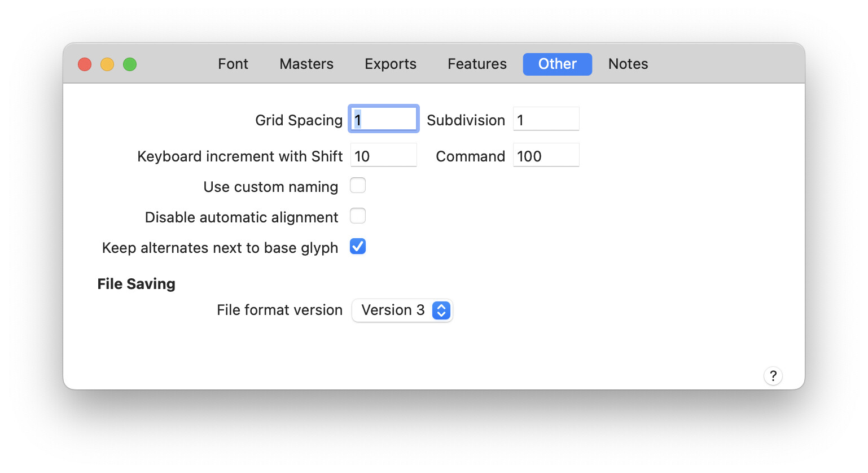Focus the Subdivision text field
Viewport: 868px width, 473px height.
pos(546,119)
